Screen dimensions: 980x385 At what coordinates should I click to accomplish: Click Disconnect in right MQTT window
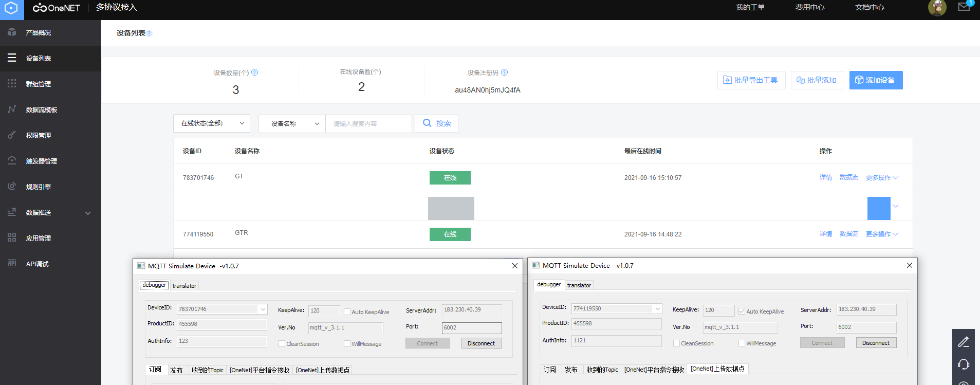pyautogui.click(x=876, y=343)
